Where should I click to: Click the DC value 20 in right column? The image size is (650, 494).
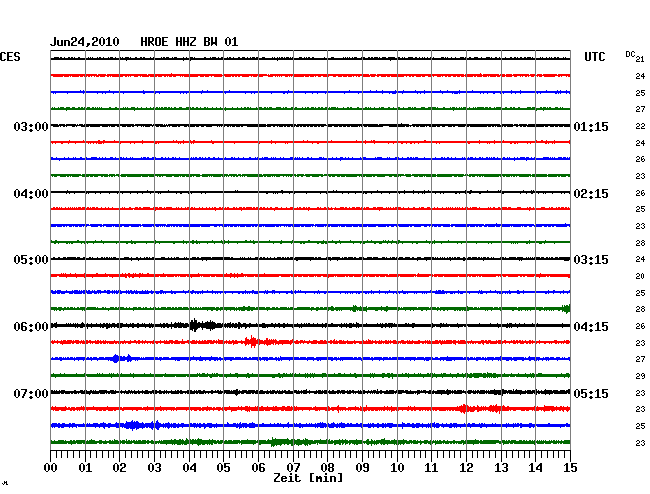[x=640, y=276]
